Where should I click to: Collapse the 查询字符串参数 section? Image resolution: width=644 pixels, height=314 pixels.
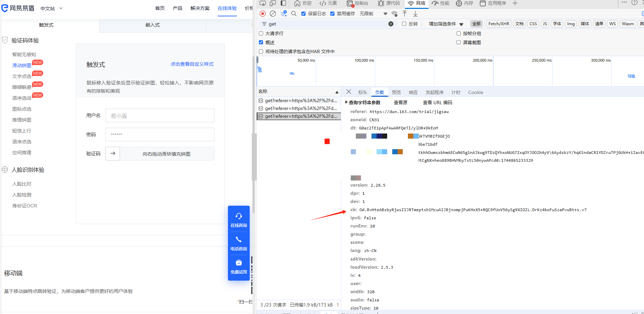click(346, 102)
